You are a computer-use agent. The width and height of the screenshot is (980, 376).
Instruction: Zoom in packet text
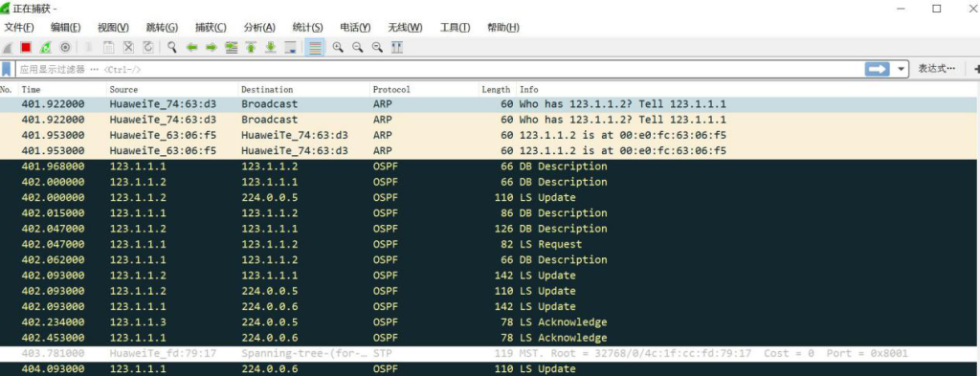coord(338,48)
